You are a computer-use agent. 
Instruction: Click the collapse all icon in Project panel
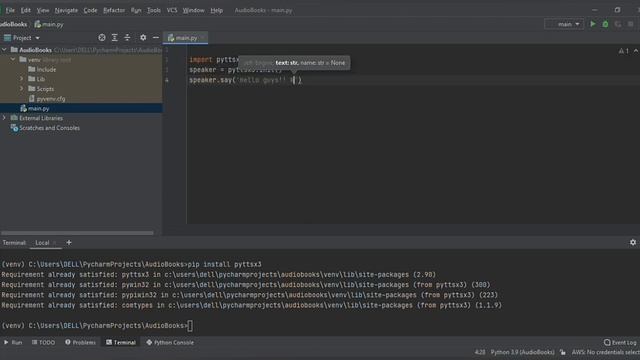tap(127, 38)
